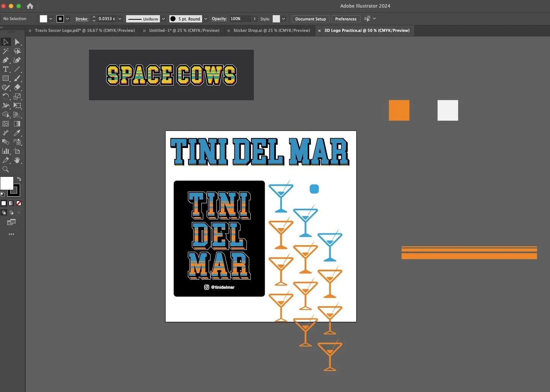Activate the Puppet Warp tool
550x392 pixels.
(x=6, y=106)
